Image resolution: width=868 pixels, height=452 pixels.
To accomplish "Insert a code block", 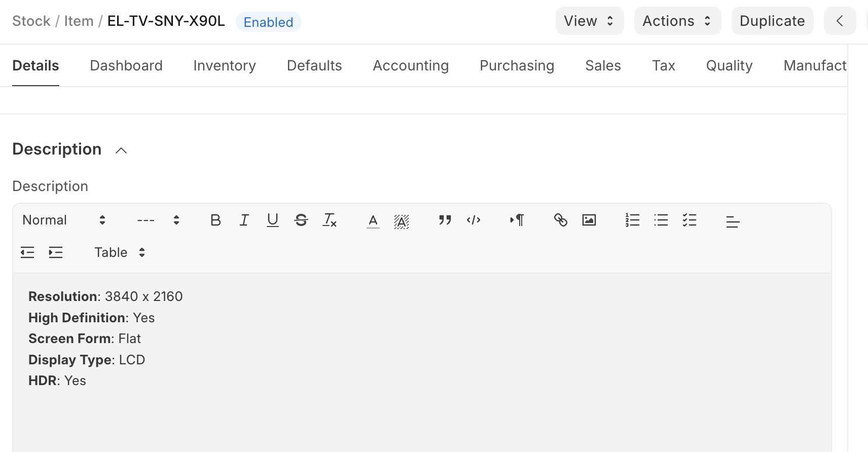I will pyautogui.click(x=474, y=220).
